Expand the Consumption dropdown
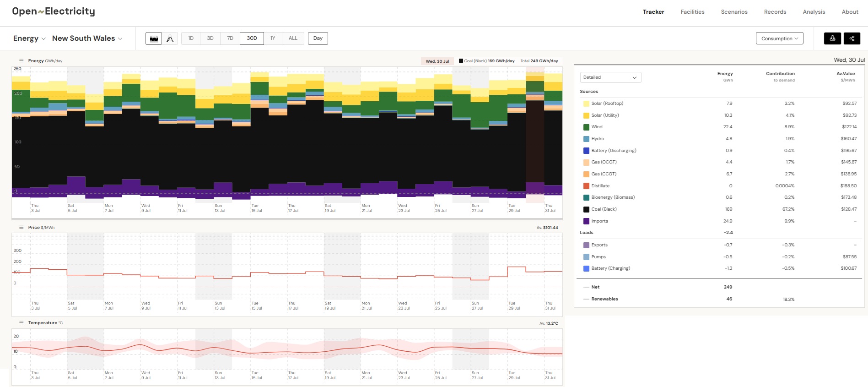868x387 pixels. click(779, 38)
